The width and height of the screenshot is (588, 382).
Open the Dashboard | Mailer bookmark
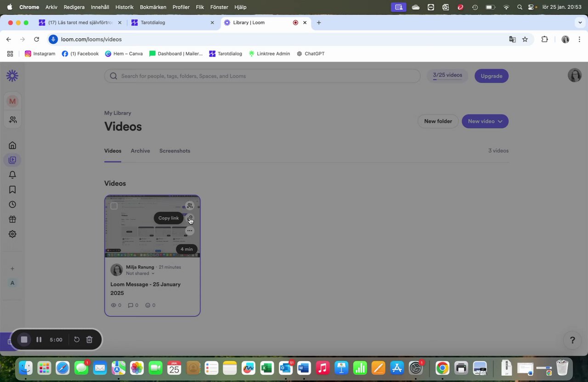click(176, 54)
